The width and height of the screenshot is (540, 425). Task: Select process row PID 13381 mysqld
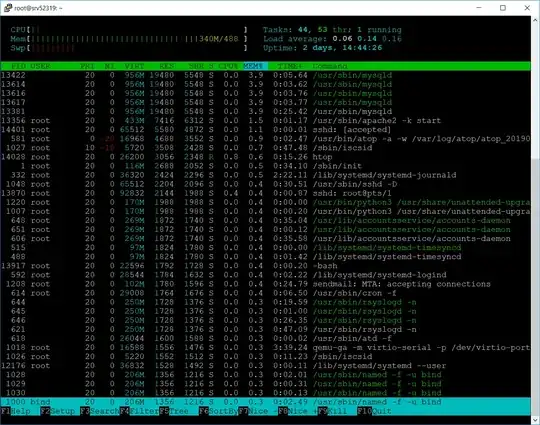coord(265,111)
